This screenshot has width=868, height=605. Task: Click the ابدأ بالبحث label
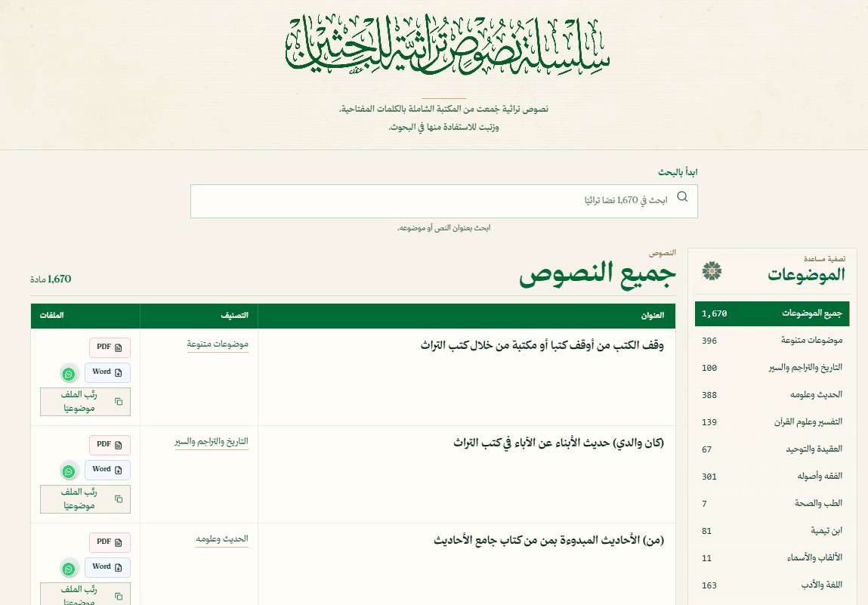click(x=678, y=172)
